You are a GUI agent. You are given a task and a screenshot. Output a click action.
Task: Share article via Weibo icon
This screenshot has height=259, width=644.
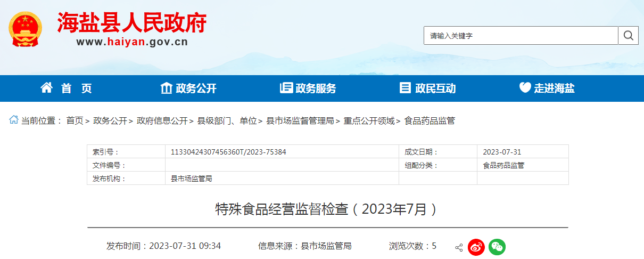(476, 247)
